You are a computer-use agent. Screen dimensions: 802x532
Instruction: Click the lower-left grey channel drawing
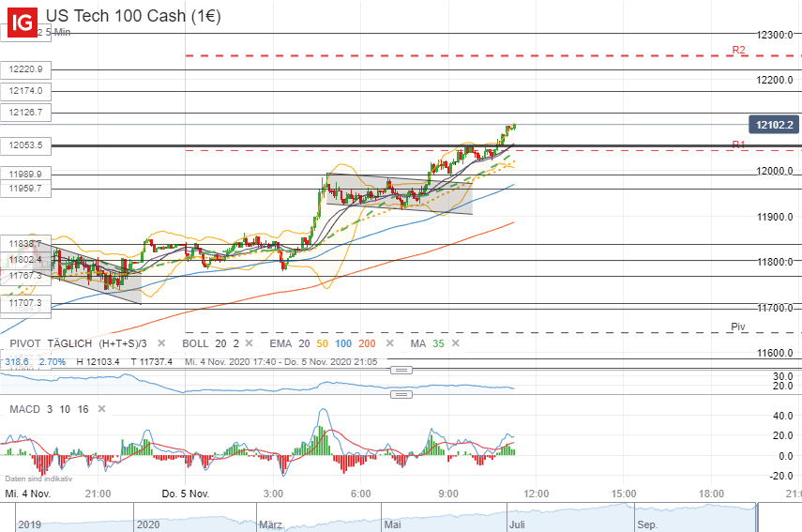click(x=87, y=274)
